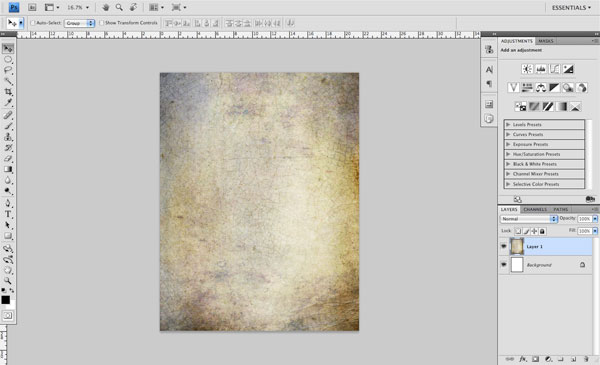
Task: Select the History Brush tool
Action: 8,148
